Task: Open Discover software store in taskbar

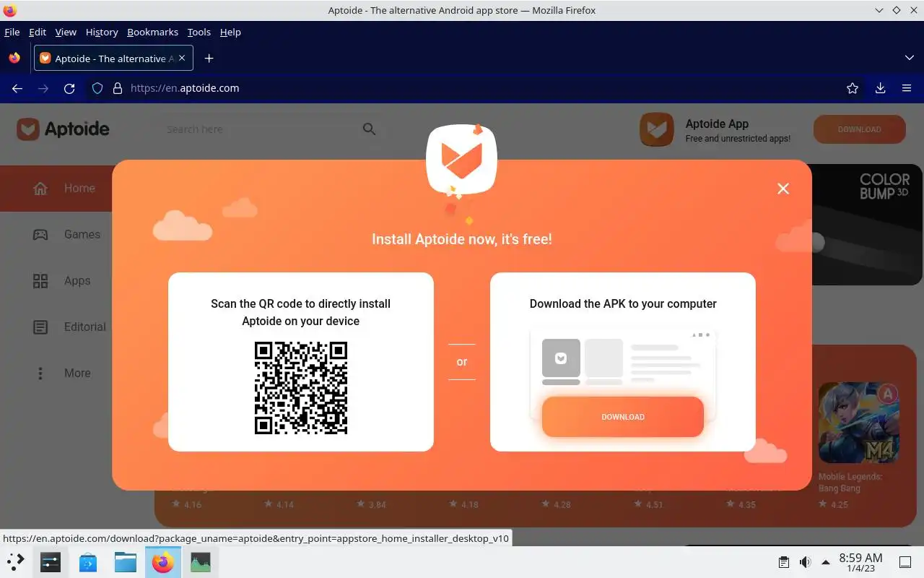Action: pyautogui.click(x=88, y=561)
